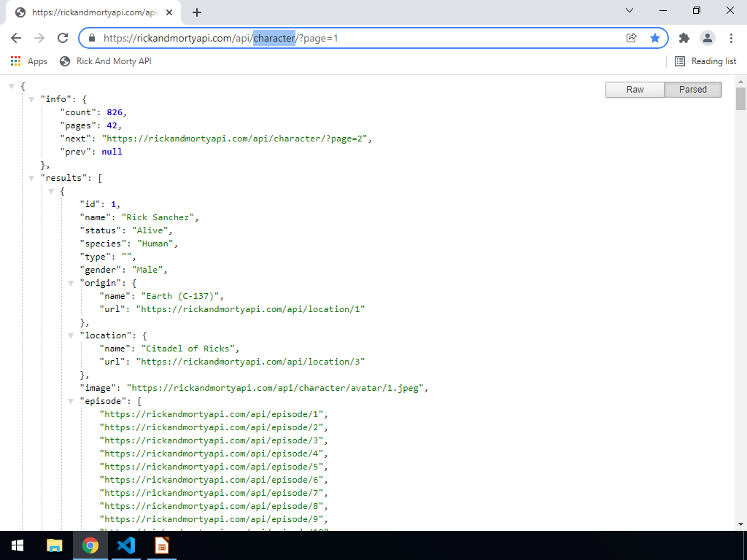
Task: Click the scrollbar up arrow
Action: (740, 82)
